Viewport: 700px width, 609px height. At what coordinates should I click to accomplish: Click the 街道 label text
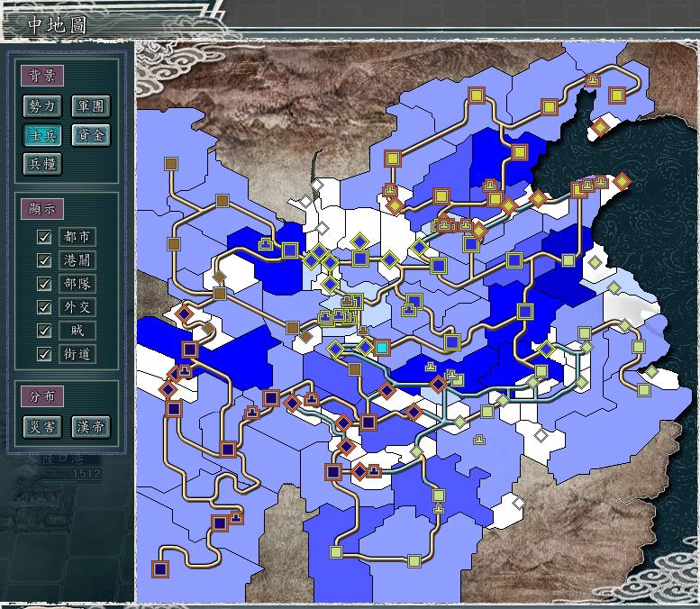pyautogui.click(x=77, y=354)
